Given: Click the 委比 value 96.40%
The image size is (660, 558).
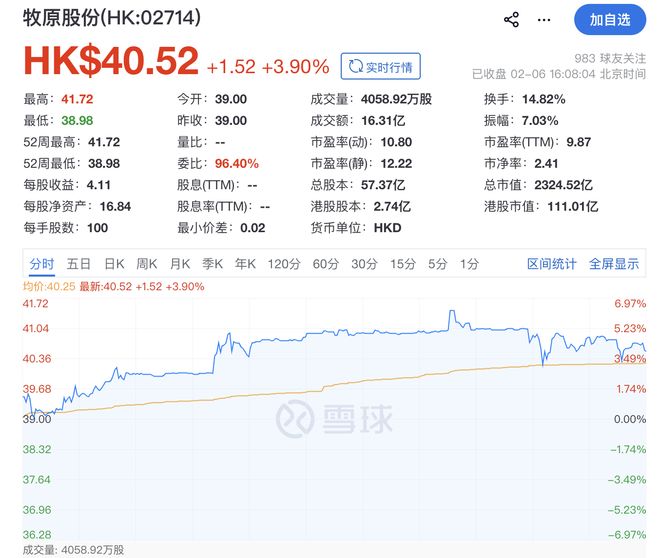Looking at the screenshot, I should coord(237,164).
